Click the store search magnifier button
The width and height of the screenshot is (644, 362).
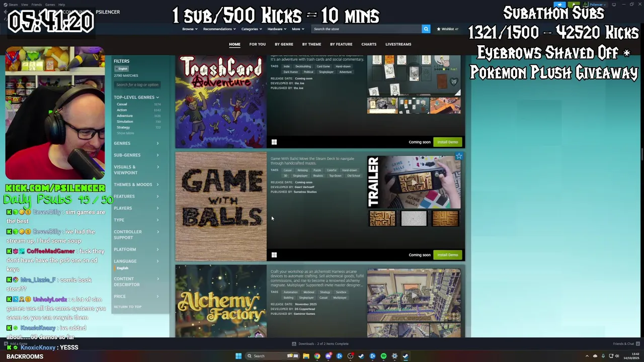[426, 29]
